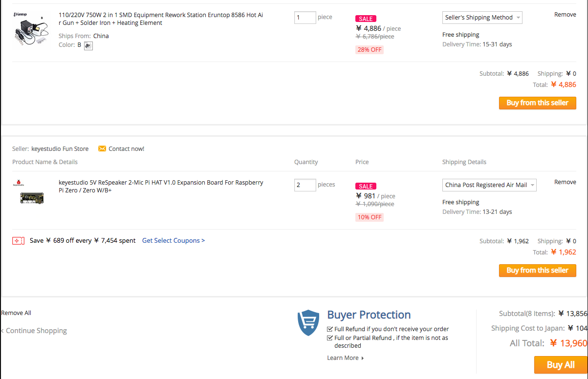Click the Learn More arrow icon
588x379 pixels.
(363, 358)
